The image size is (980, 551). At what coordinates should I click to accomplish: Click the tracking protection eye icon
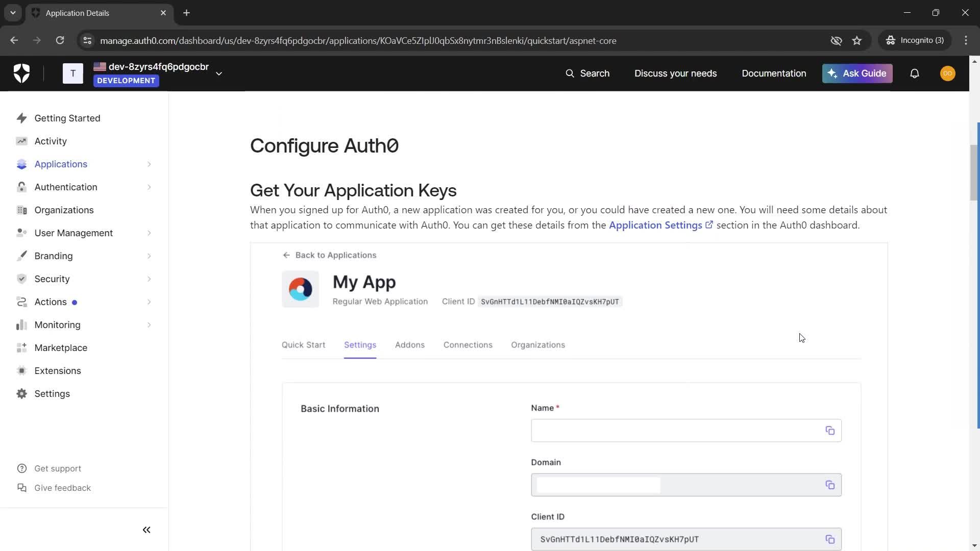tap(836, 41)
